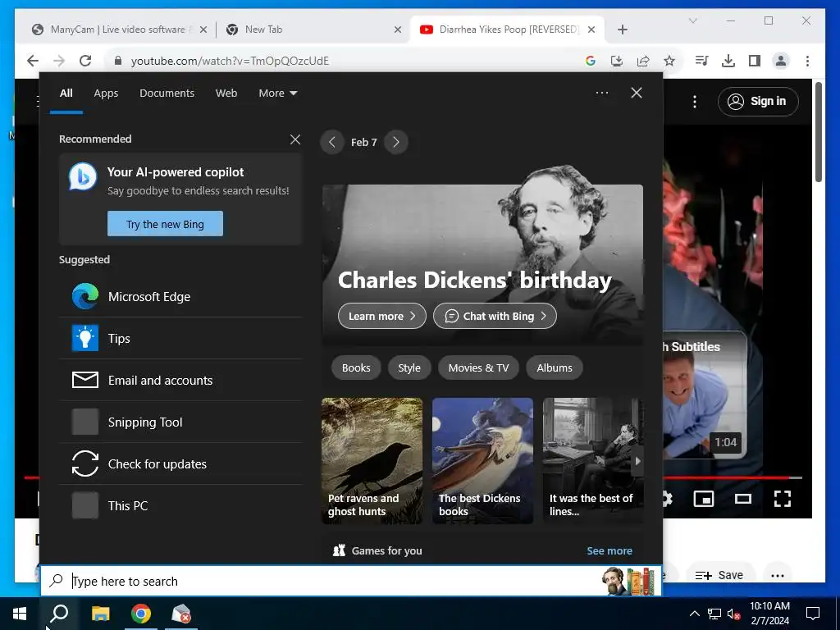Open Chrome three-dot menu
840x630 pixels.
[x=807, y=61]
